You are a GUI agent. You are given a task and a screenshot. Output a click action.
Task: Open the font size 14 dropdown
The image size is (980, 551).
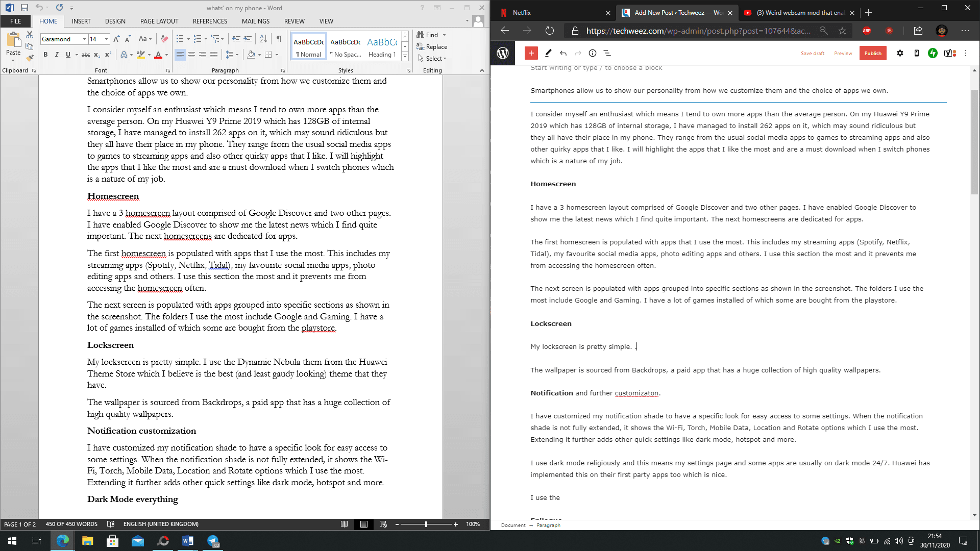pos(106,39)
